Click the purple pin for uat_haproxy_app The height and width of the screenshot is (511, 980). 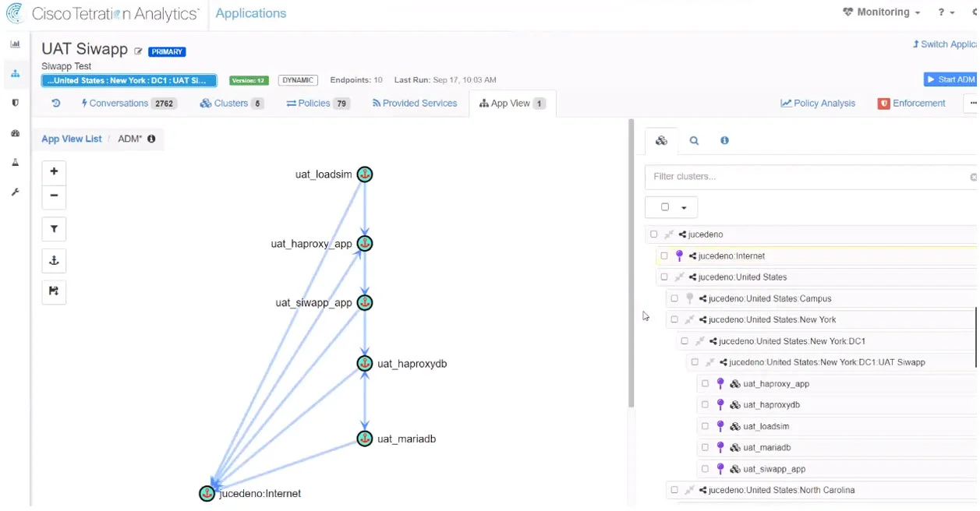click(x=720, y=383)
